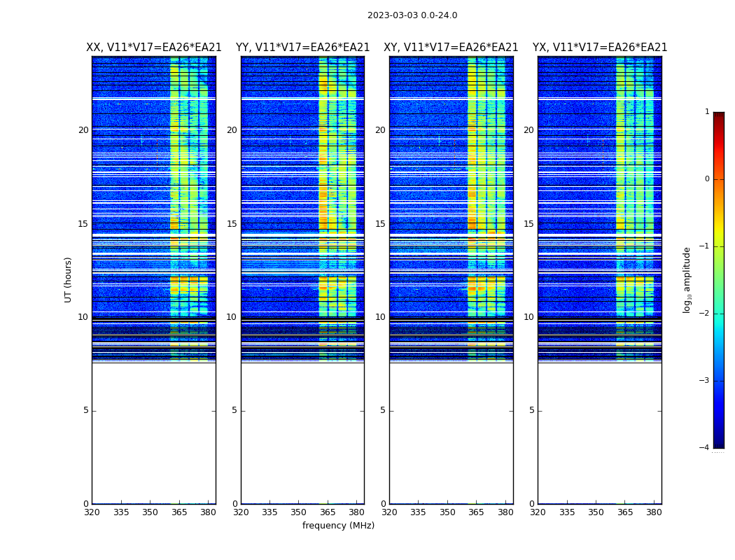The image size is (735, 560).
Task: Click the red top of the colorbar
Action: point(718,118)
